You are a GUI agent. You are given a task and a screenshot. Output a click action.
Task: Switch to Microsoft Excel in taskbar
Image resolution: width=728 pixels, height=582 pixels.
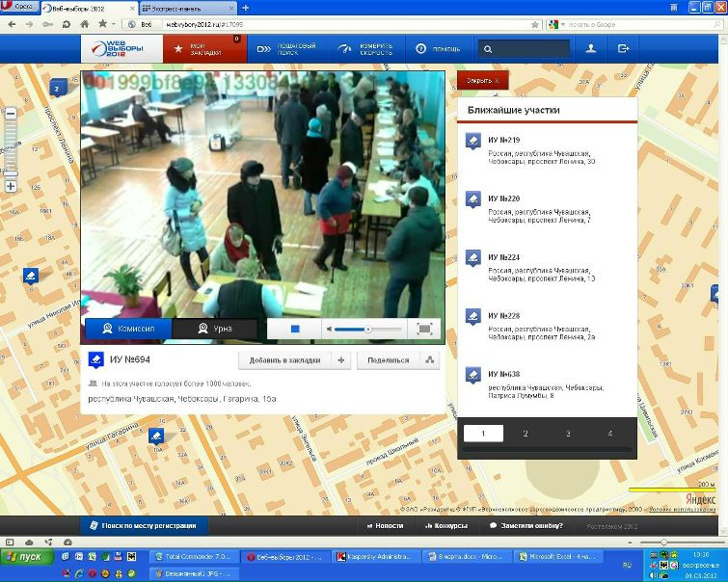pos(560,557)
